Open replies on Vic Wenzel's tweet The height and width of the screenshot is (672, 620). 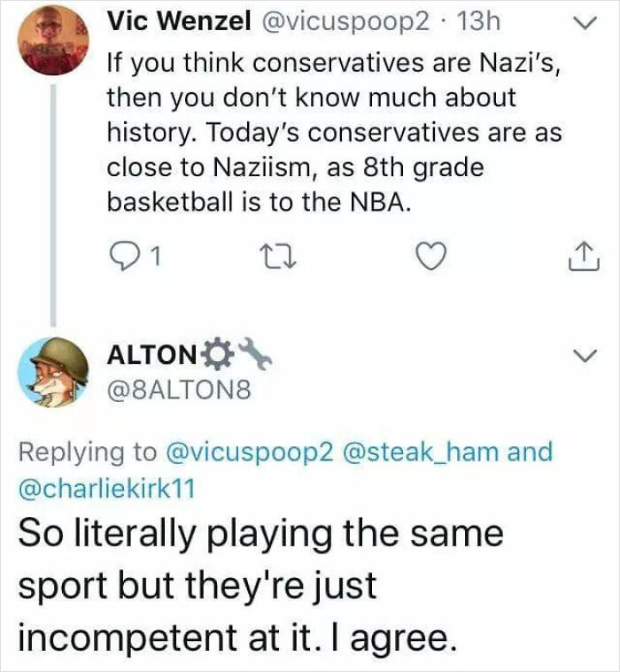coord(123,256)
